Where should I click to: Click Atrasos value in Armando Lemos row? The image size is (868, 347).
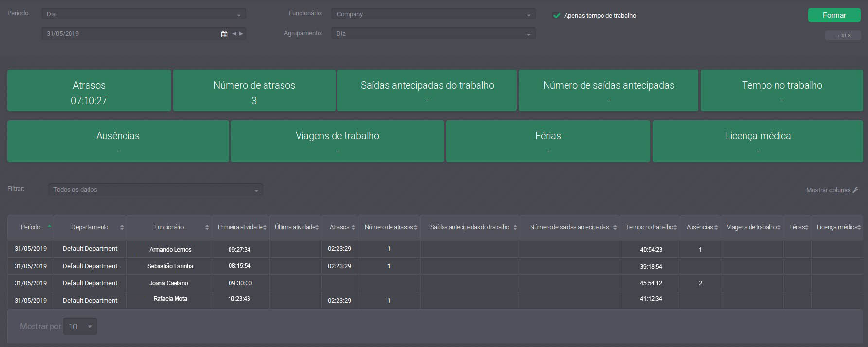point(339,249)
